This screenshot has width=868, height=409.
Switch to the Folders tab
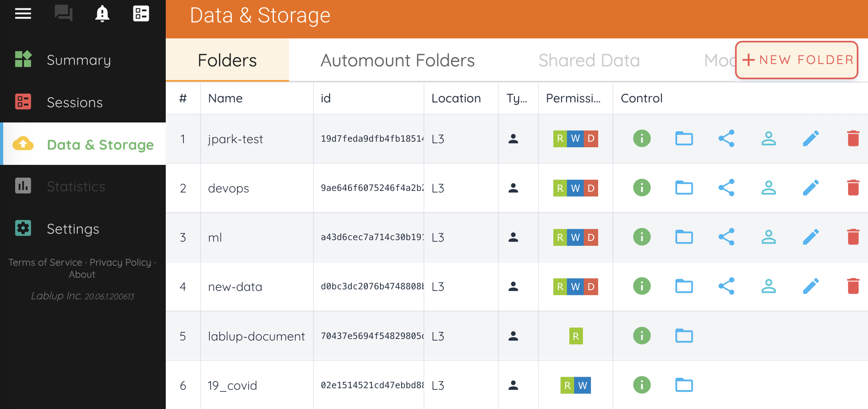tap(227, 60)
